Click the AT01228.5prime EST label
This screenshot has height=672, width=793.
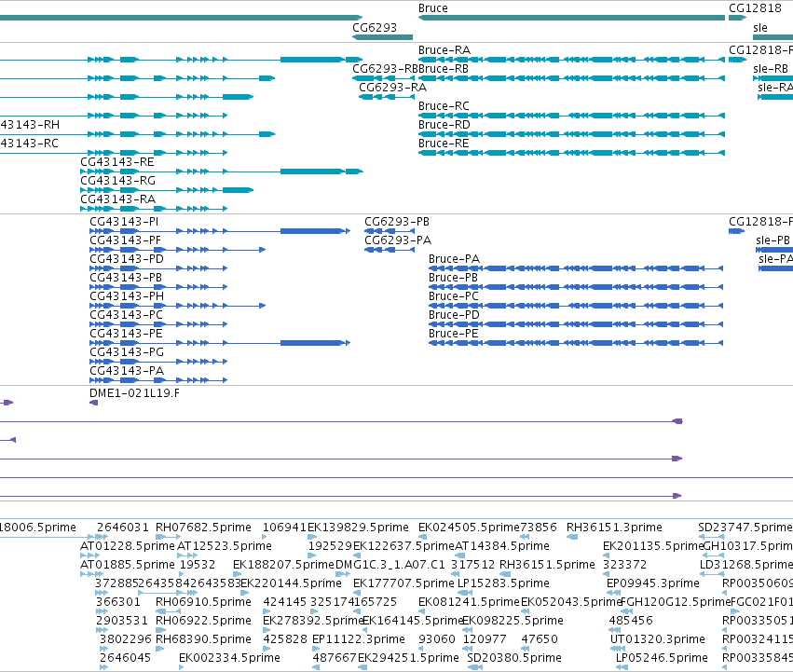coord(128,546)
